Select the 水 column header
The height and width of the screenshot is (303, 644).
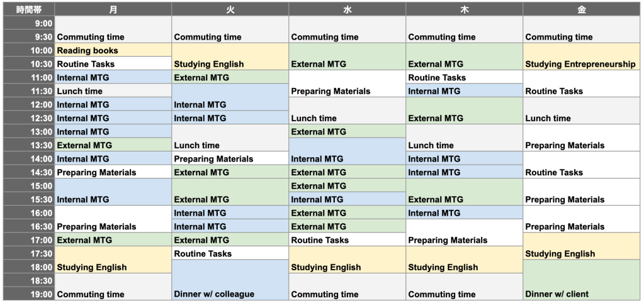click(x=347, y=9)
